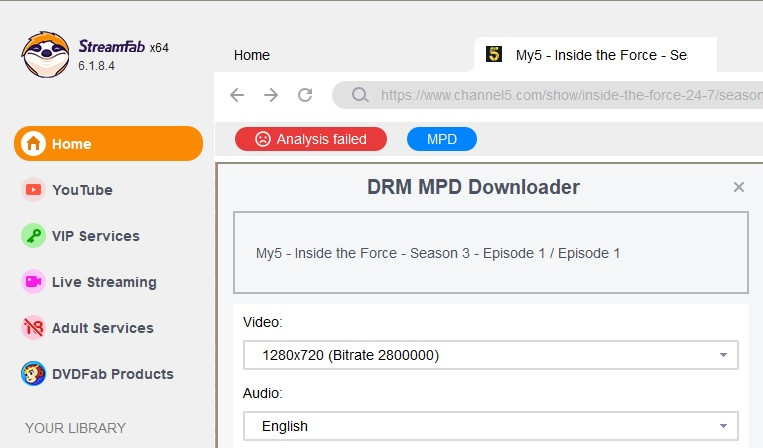The width and height of the screenshot is (763, 448).
Task: Reload the page with refresh icon
Action: (305, 96)
